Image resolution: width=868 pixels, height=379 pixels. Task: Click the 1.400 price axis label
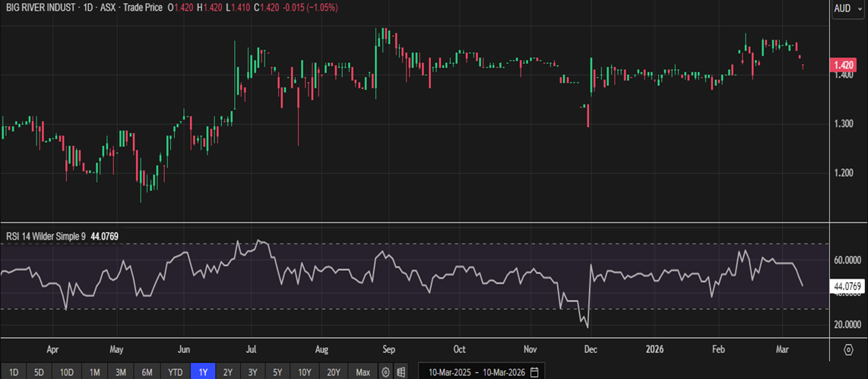click(x=843, y=75)
